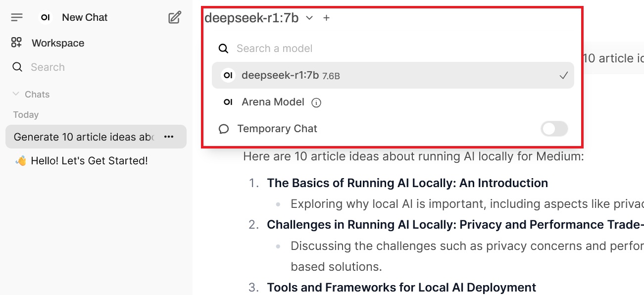Click the plus icon to add another model
Screen dimensions: 644x295
[x=326, y=18]
